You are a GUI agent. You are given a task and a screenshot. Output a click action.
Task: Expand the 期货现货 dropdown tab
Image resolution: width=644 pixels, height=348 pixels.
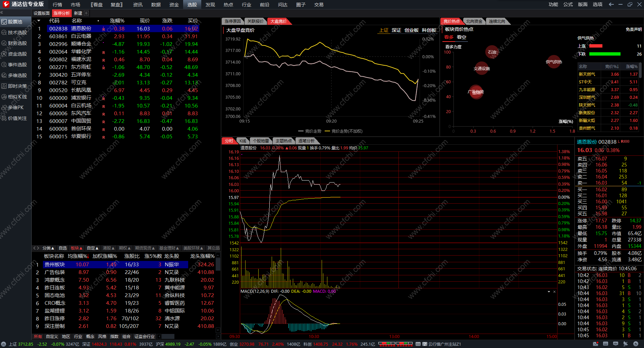pyautogui.click(x=145, y=248)
